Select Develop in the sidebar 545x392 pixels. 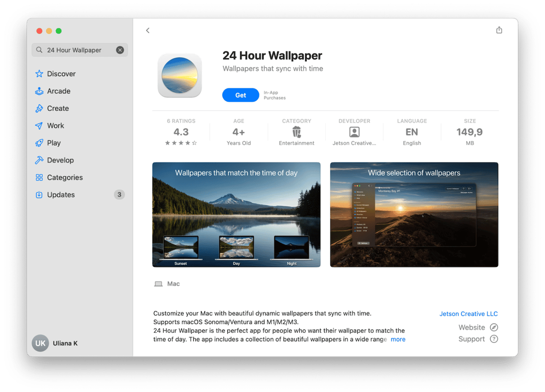[x=60, y=160]
